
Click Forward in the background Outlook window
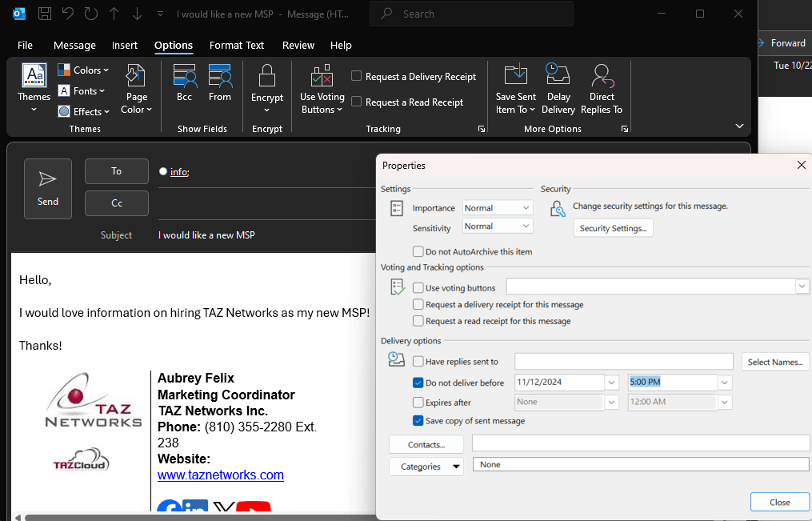point(788,43)
